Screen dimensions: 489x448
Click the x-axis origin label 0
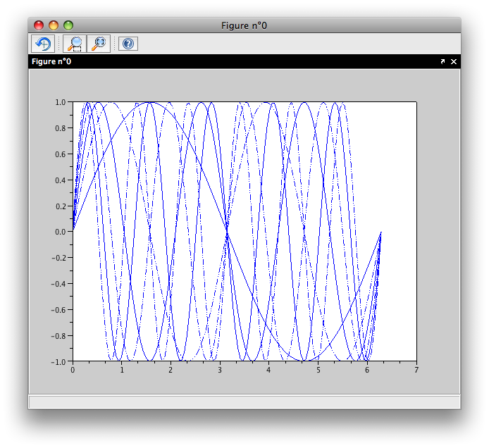click(x=73, y=370)
